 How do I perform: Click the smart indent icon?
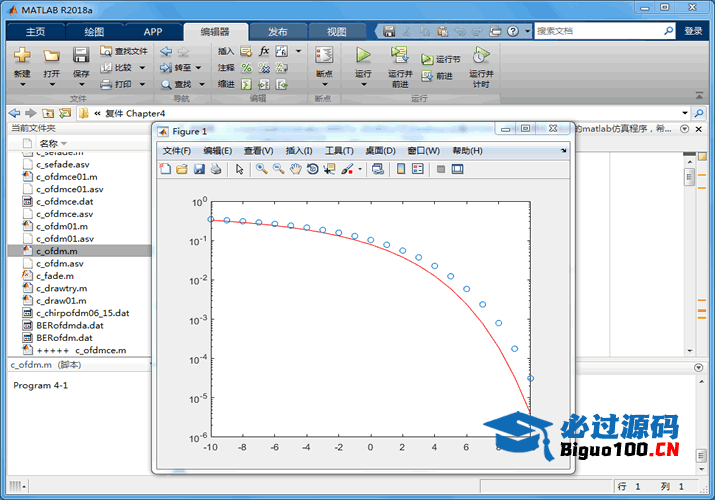[246, 84]
